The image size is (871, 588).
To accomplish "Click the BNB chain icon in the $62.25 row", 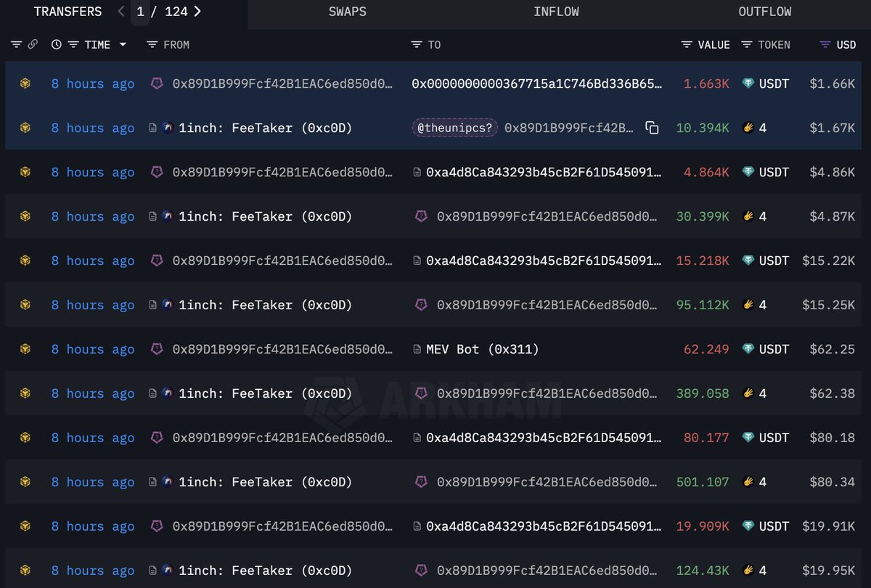I will pos(25,349).
